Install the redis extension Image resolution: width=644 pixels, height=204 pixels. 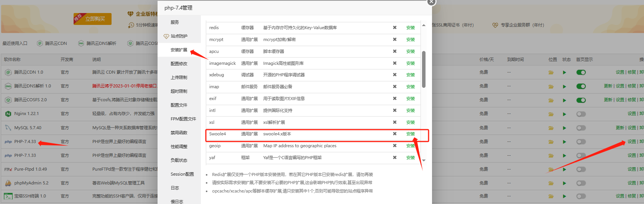coord(411,28)
